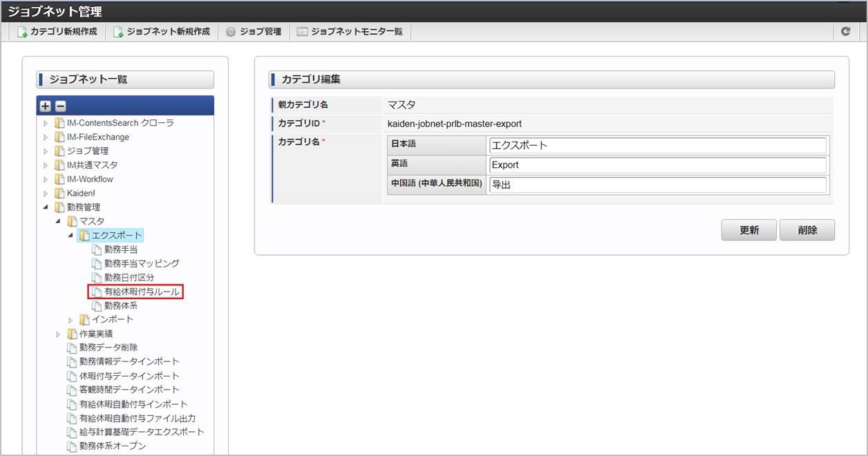This screenshot has width=868, height=456.
Task: Click the 勤務データ削除 document icon
Action: click(72, 348)
